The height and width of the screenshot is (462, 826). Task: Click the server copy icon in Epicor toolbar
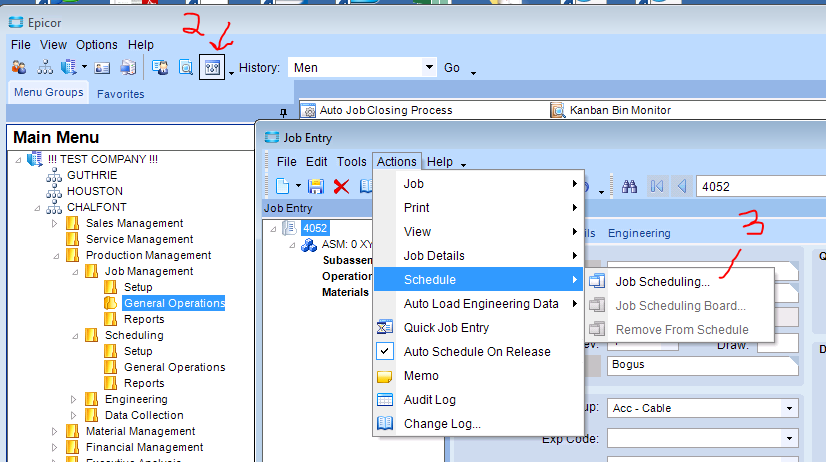tap(128, 67)
